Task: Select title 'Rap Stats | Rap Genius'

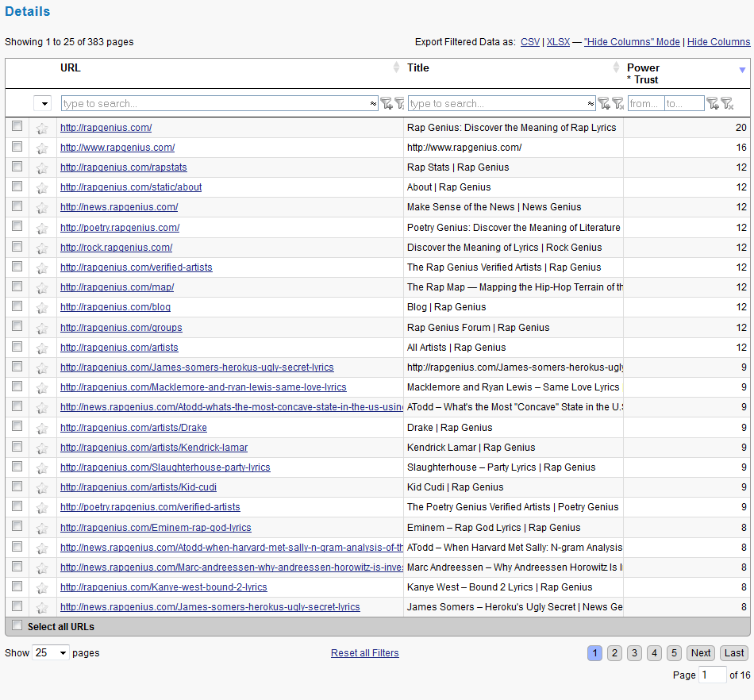Action: point(458,167)
